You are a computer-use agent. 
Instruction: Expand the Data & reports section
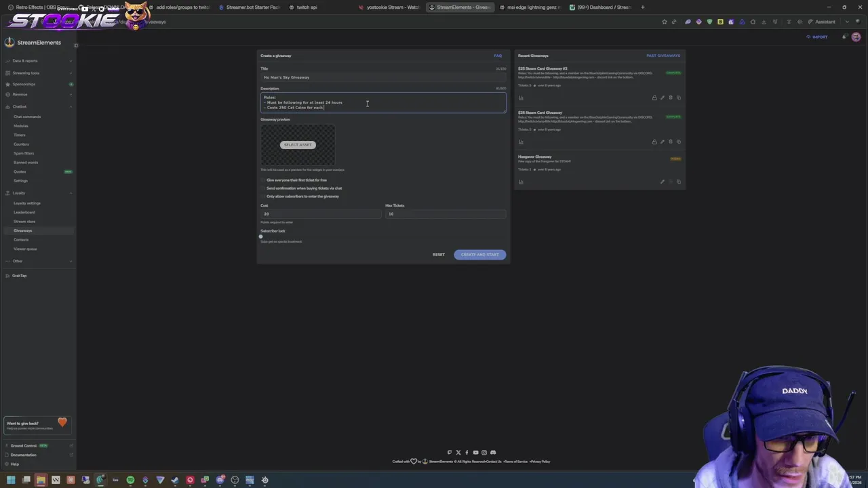click(x=38, y=61)
